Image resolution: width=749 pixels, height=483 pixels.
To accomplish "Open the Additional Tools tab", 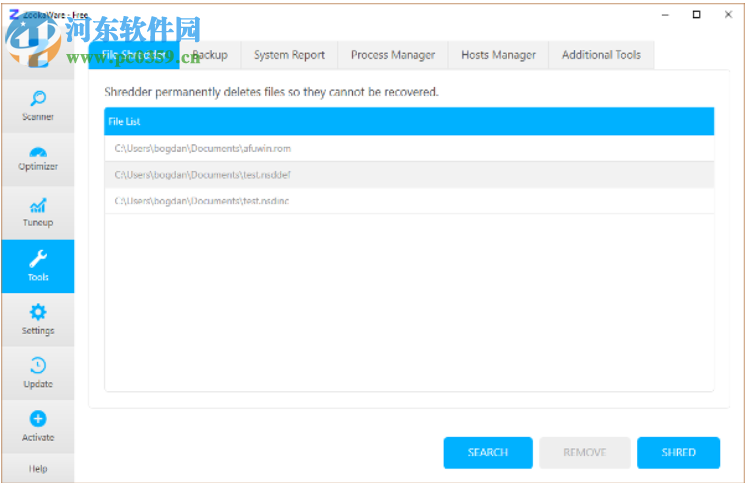I will click(601, 55).
